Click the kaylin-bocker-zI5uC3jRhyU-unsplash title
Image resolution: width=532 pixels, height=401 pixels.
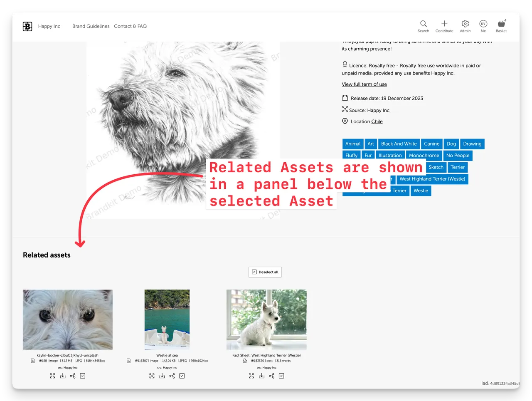[x=67, y=355]
